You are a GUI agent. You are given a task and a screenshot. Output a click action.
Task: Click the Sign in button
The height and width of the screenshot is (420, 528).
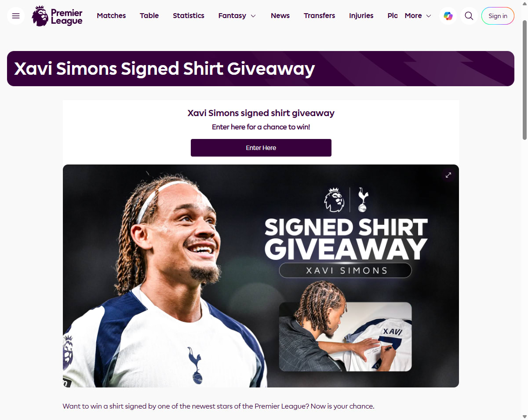point(498,16)
